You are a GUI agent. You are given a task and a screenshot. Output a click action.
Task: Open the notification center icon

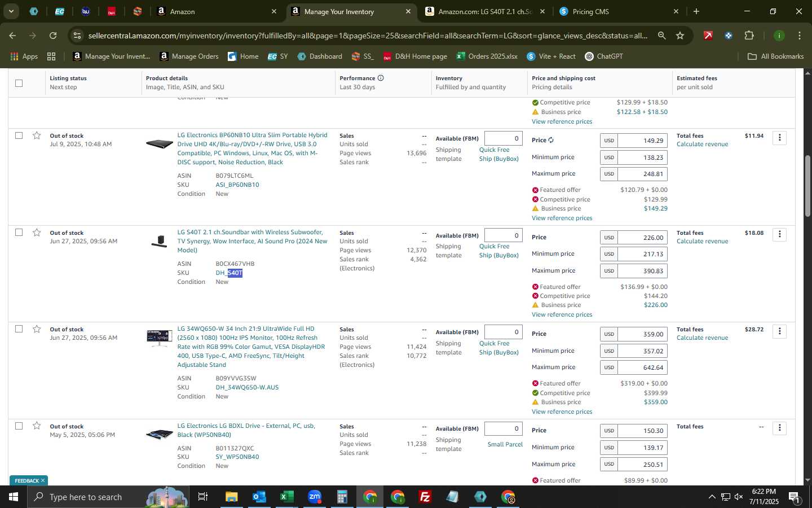coord(794,497)
